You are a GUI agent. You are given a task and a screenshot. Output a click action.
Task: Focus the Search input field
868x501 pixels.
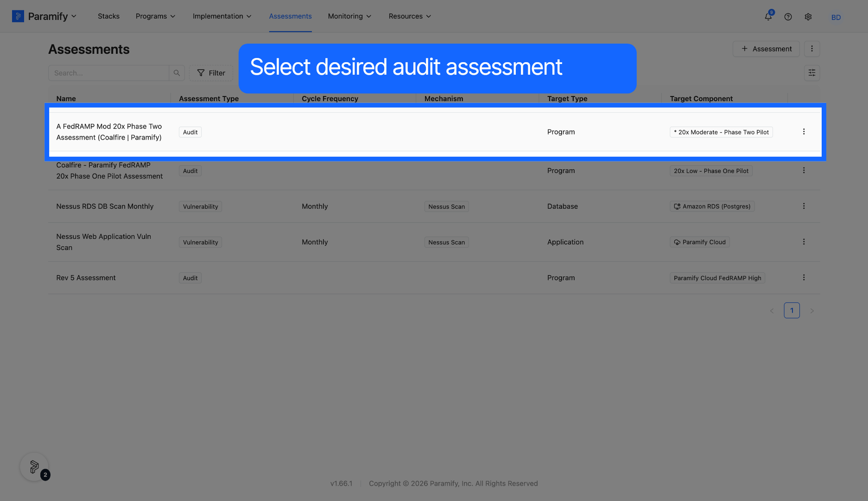pyautogui.click(x=108, y=73)
